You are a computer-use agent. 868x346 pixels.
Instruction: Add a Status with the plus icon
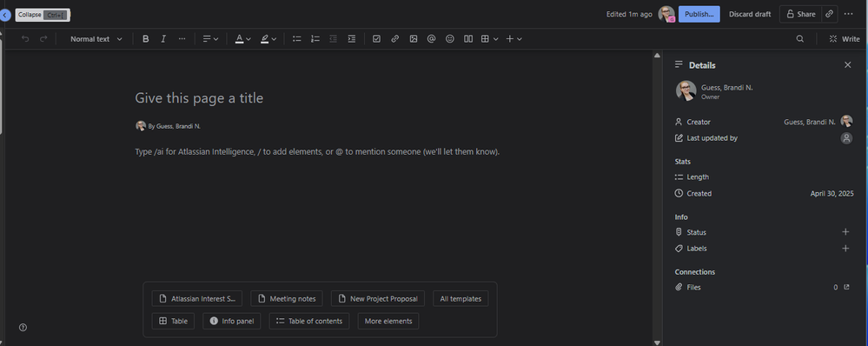[x=845, y=232]
